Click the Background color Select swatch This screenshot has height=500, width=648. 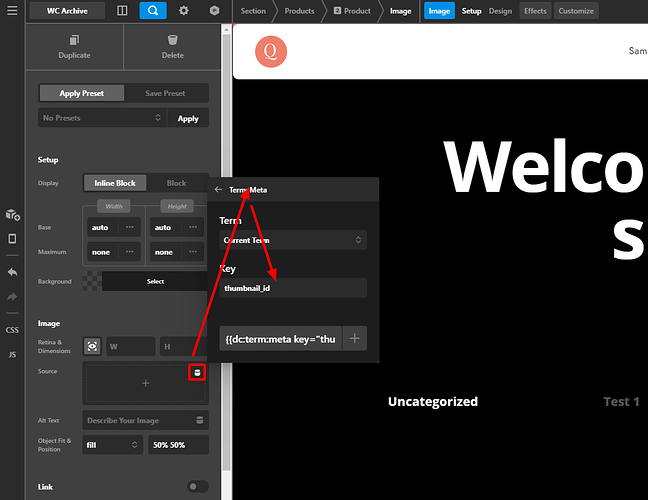[x=155, y=281]
